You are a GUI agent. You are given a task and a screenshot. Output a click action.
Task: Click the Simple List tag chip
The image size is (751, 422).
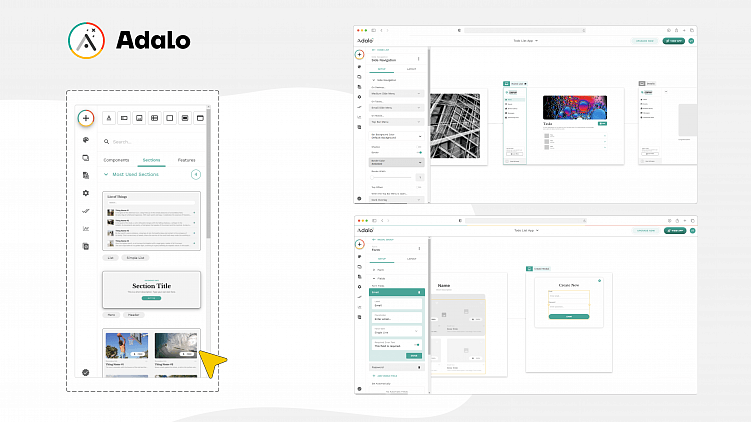pyautogui.click(x=136, y=258)
